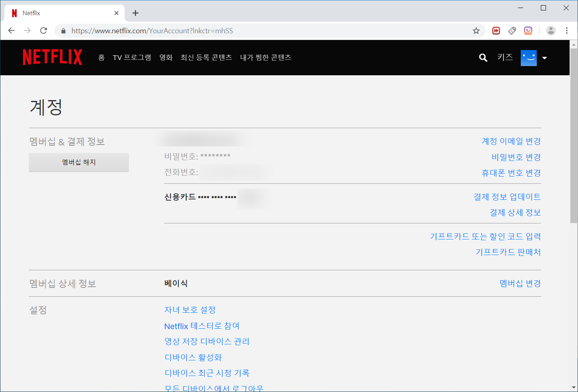Close the Netflix tab

(x=116, y=13)
